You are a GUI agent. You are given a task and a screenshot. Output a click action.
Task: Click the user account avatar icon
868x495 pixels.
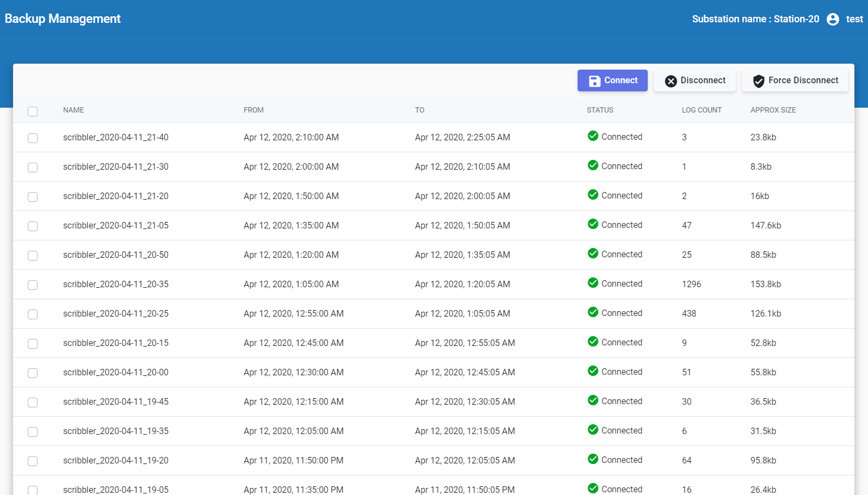833,19
